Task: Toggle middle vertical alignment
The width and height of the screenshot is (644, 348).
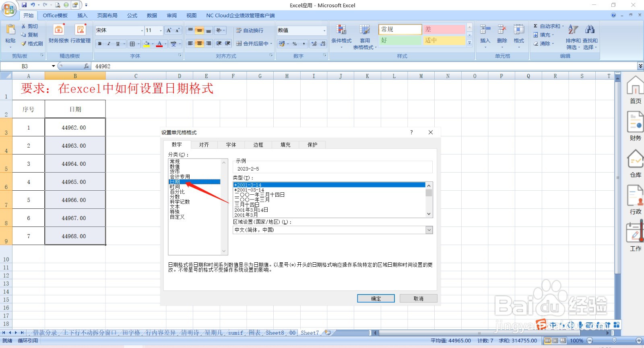Action: (x=200, y=31)
